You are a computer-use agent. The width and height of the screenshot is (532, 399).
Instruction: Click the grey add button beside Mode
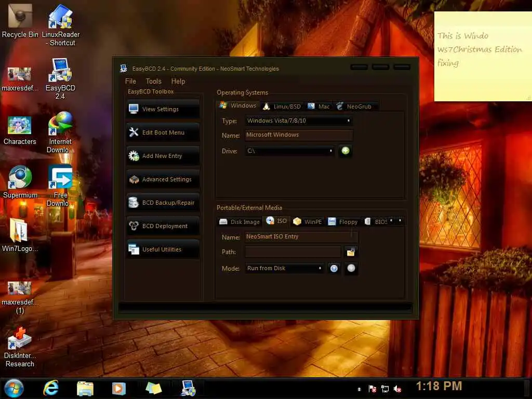pos(351,269)
